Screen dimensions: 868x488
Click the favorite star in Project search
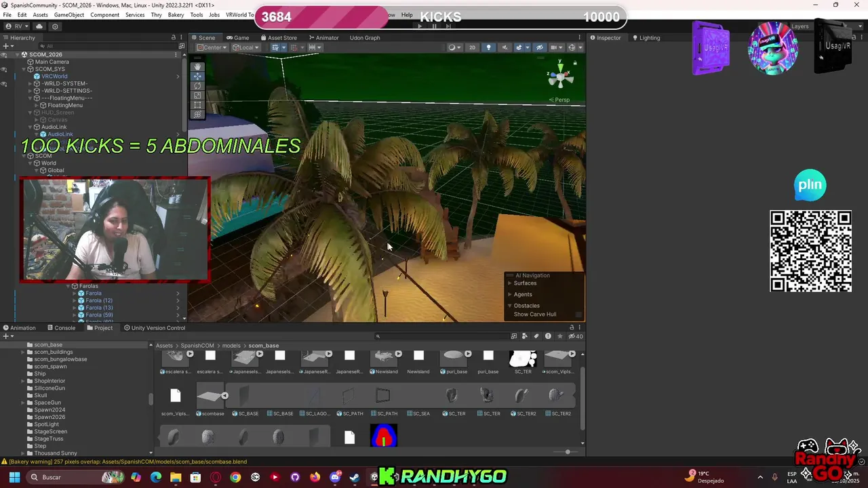click(559, 336)
